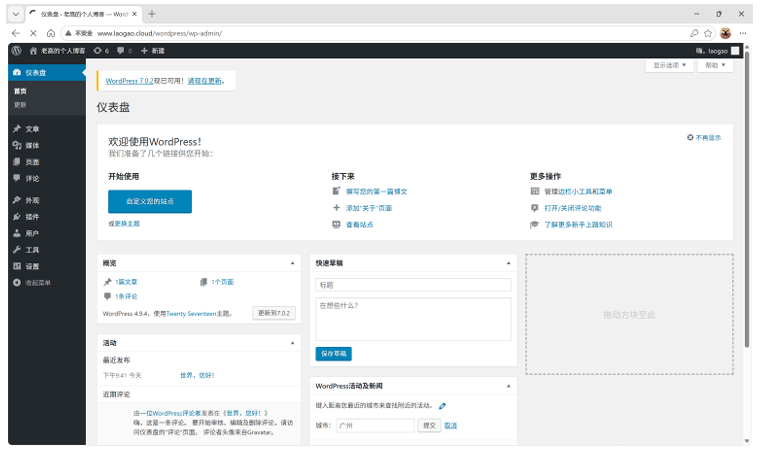
Task: Open the site home icon 老高的个人博客
Action: pyautogui.click(x=57, y=51)
